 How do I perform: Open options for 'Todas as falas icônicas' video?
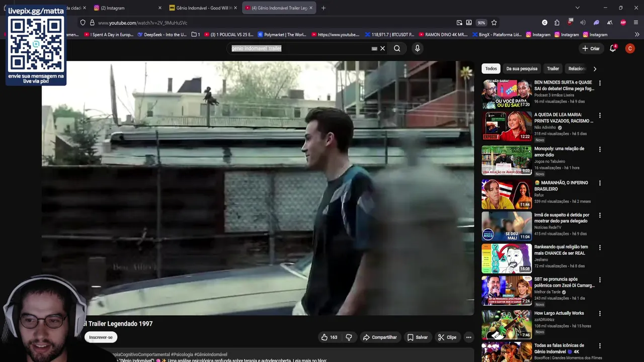(x=600, y=346)
